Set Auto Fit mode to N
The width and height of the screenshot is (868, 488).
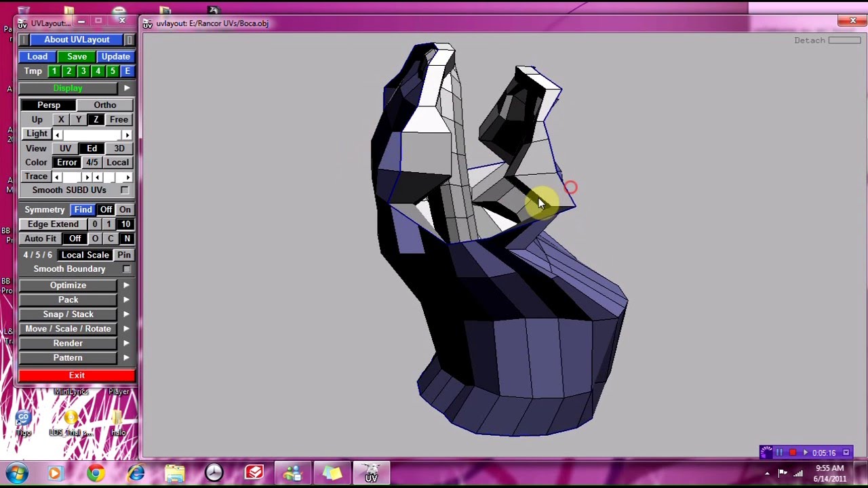(127, 239)
